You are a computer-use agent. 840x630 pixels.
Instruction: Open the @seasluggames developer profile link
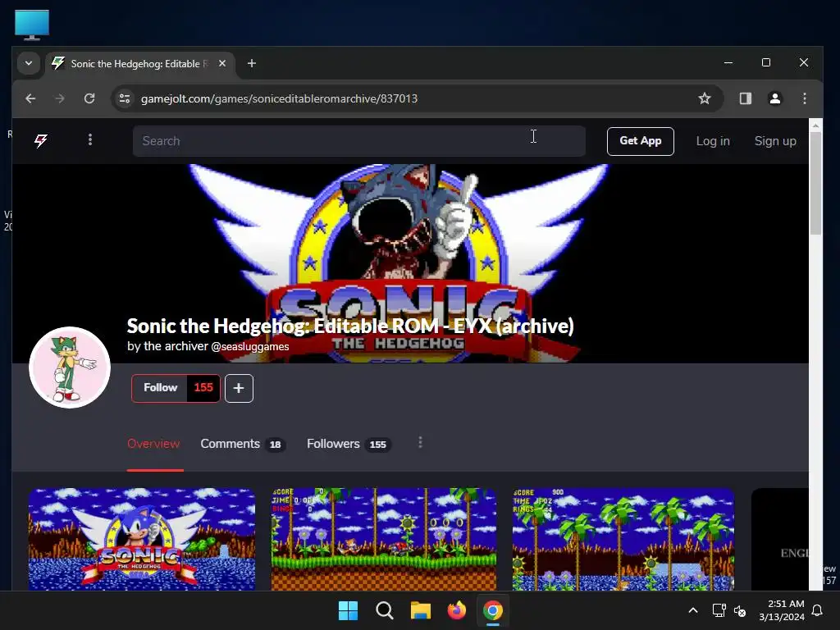[x=250, y=347]
